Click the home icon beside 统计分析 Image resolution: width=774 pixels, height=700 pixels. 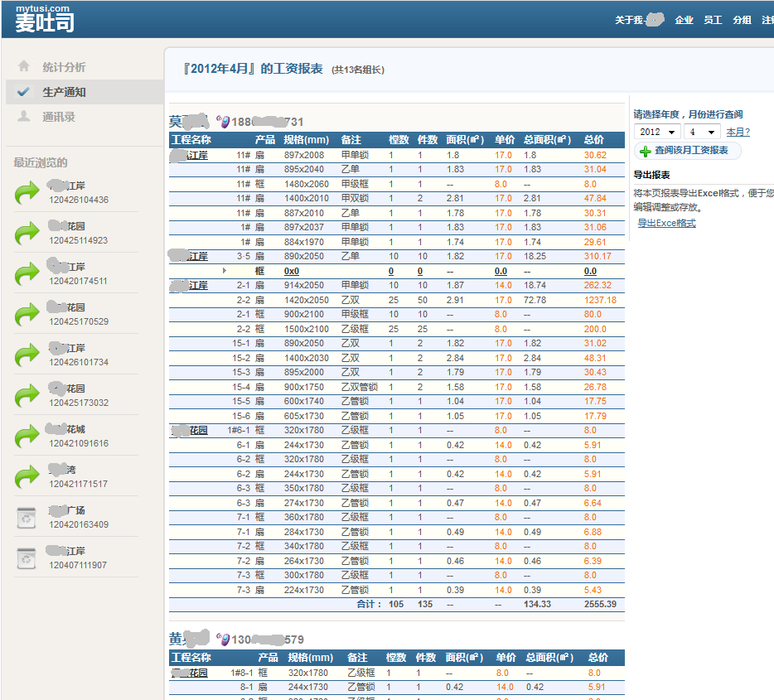click(24, 66)
